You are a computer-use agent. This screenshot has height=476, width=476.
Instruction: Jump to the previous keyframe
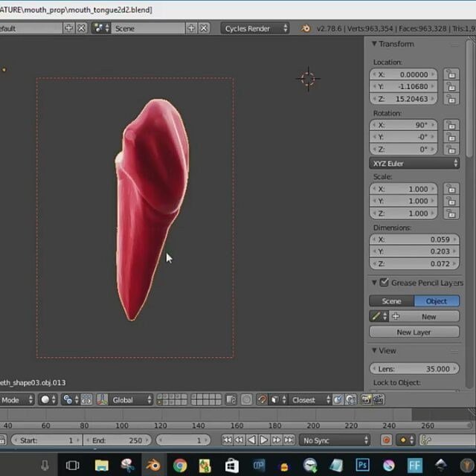click(239, 440)
